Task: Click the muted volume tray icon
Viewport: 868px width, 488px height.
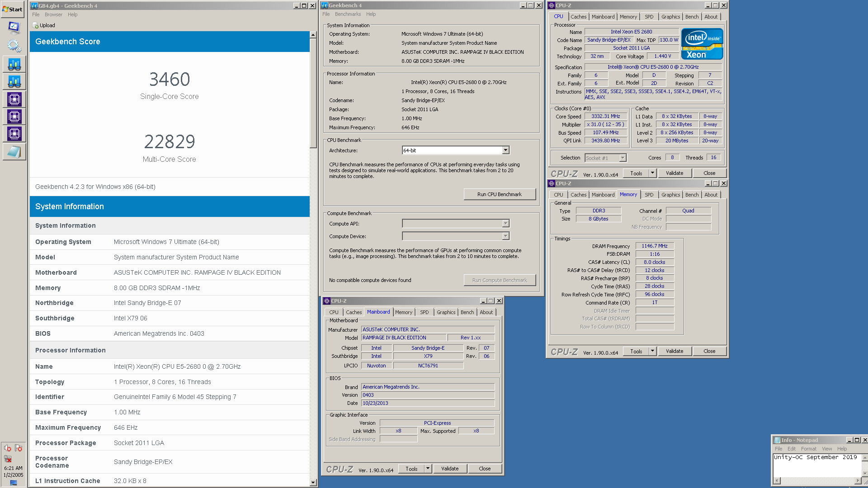Action: (8, 448)
